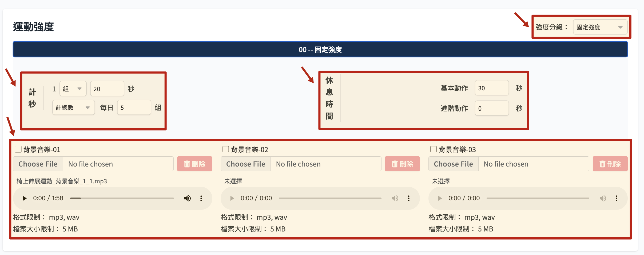This screenshot has width=644, height=255.
Task: Expand the 組 unit dropdown
Action: [x=73, y=89]
